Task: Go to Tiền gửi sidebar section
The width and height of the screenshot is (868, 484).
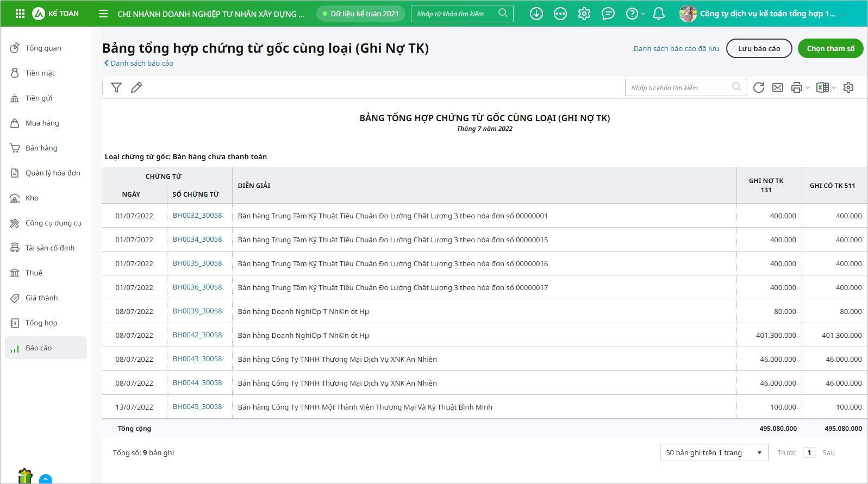Action: (x=39, y=98)
